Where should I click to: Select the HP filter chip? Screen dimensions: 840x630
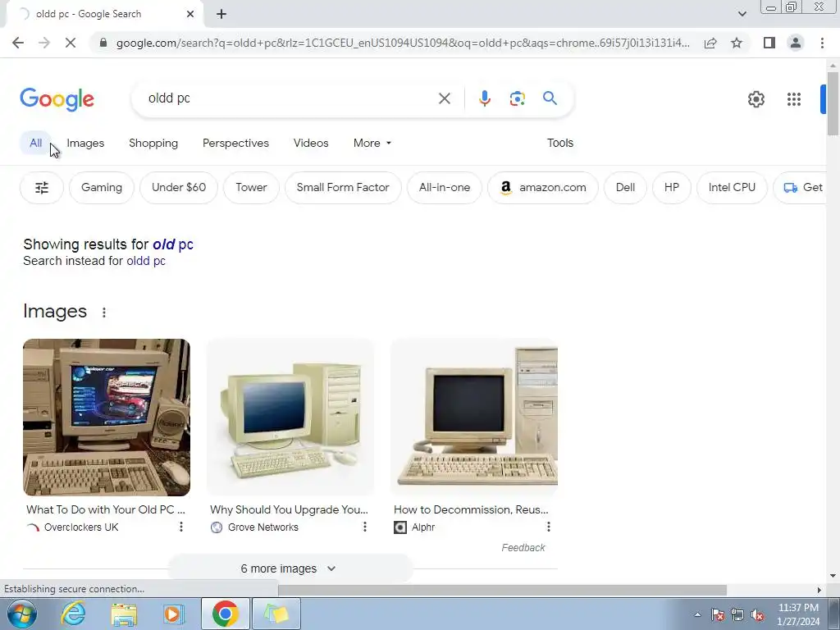(x=671, y=188)
